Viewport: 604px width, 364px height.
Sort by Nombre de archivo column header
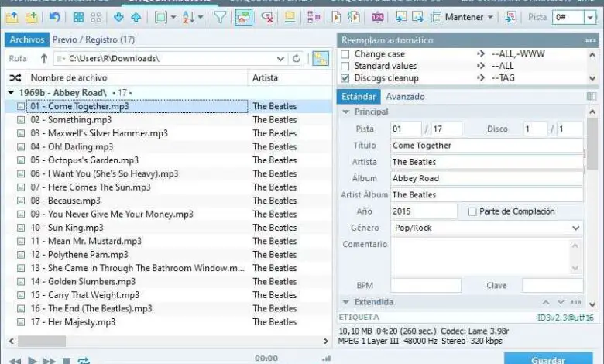[137, 77]
